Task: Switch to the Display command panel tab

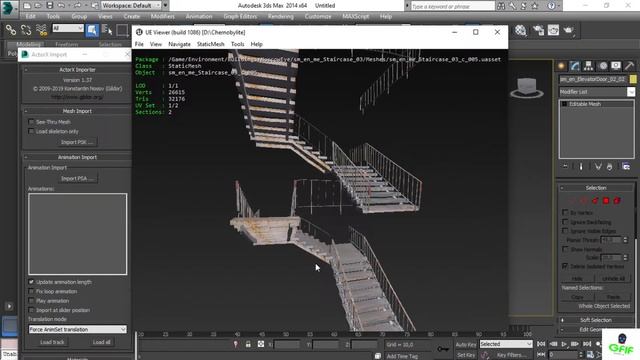Action: click(616, 66)
